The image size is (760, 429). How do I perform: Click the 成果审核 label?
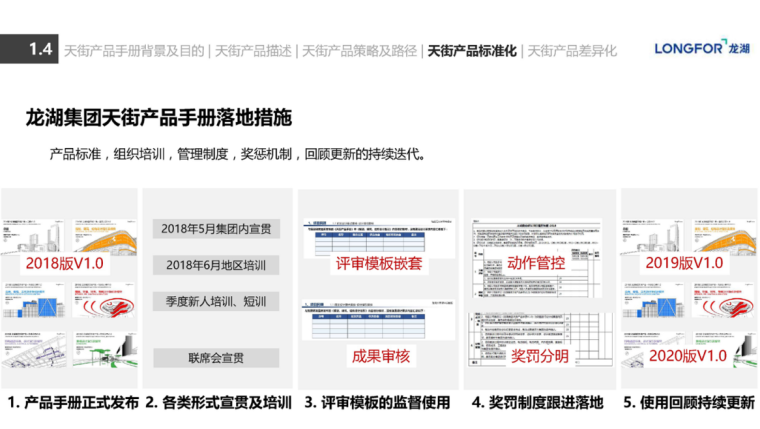tap(377, 356)
